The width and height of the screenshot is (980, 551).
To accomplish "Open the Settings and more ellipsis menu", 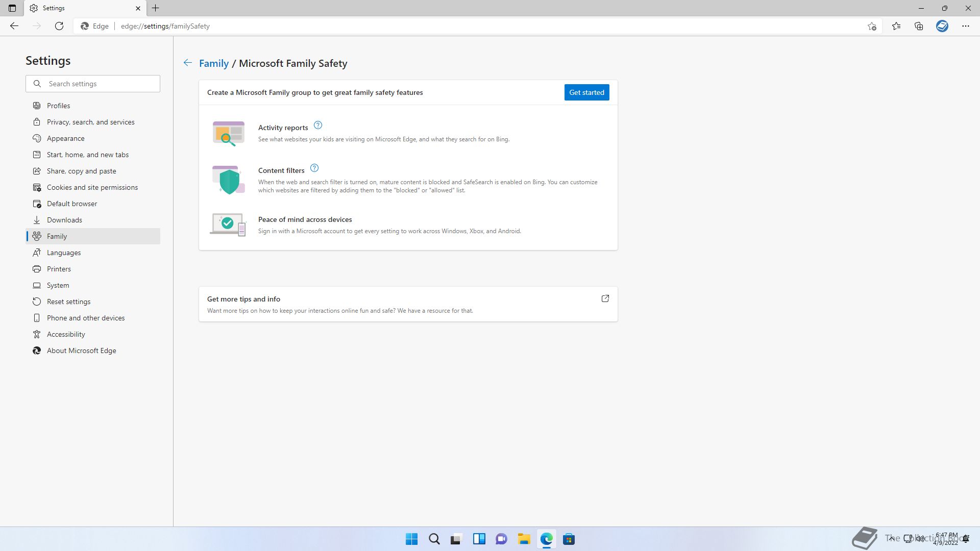I will coord(966,26).
